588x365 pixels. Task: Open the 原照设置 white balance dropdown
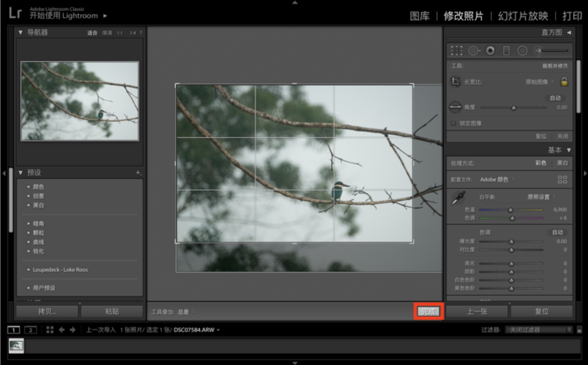tap(541, 197)
